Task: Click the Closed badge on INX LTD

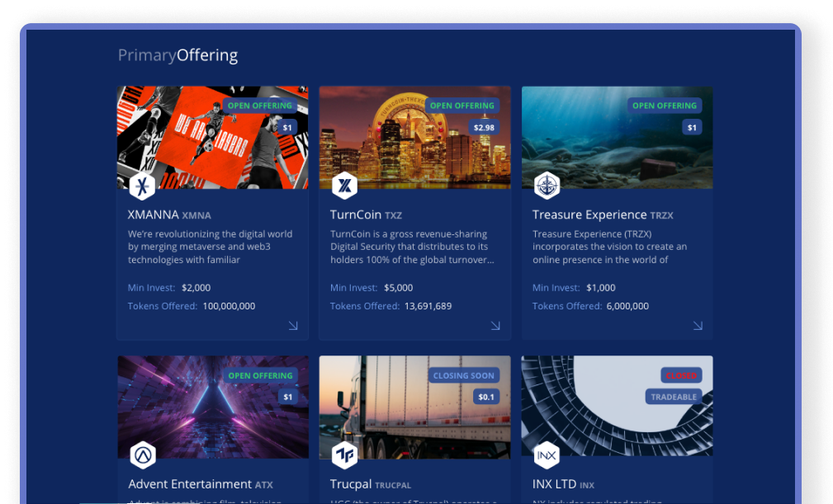Action: click(x=681, y=375)
